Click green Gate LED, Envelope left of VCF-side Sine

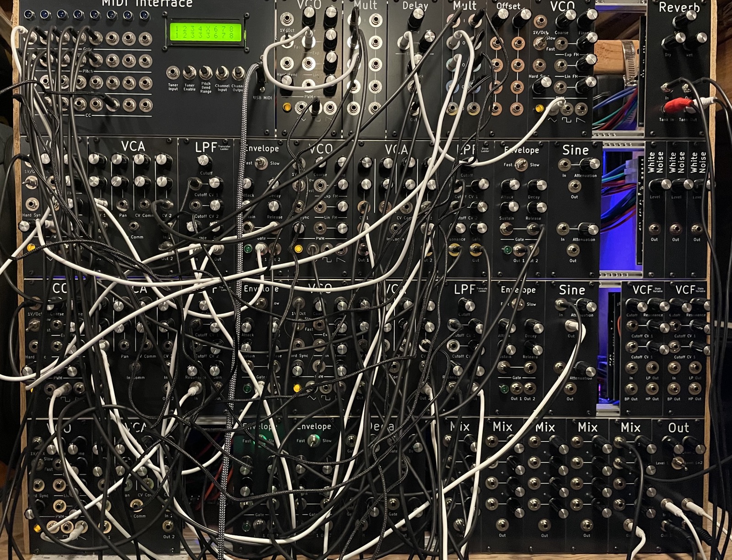point(504,389)
